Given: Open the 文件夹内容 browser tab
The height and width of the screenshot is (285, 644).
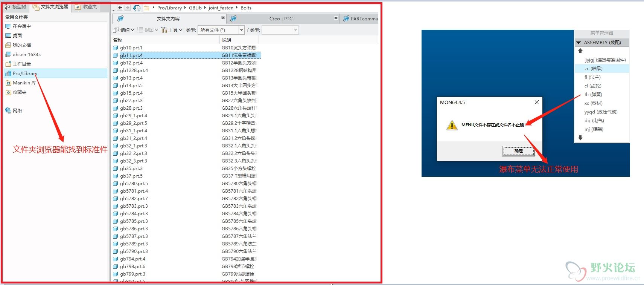Looking at the screenshot, I should coord(168,18).
